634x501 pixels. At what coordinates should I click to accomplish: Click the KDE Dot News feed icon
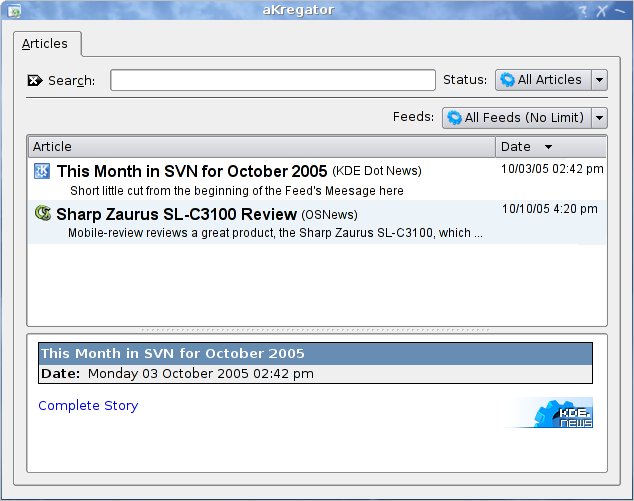pos(42,171)
